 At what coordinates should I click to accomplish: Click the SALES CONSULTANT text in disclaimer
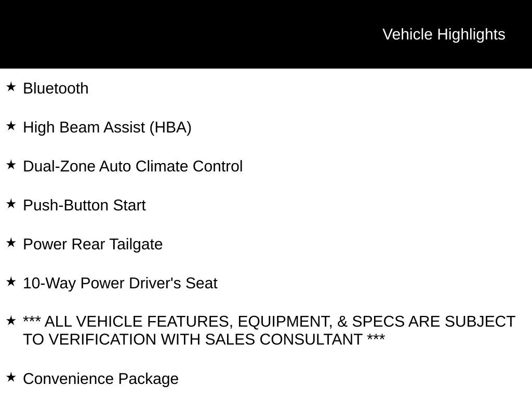click(x=284, y=339)
